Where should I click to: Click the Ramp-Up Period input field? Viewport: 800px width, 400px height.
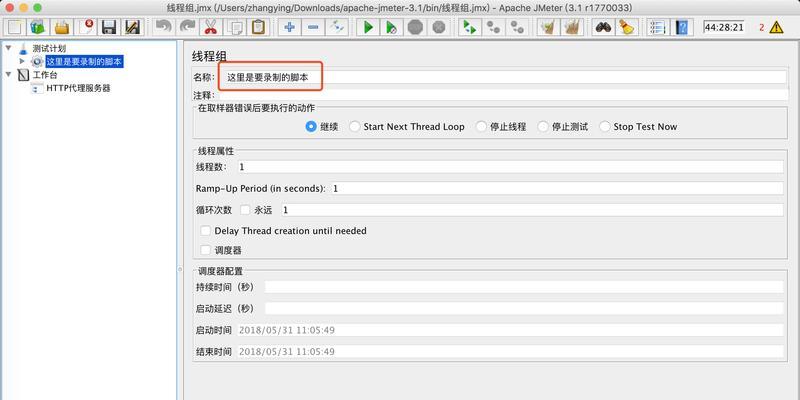coord(557,188)
